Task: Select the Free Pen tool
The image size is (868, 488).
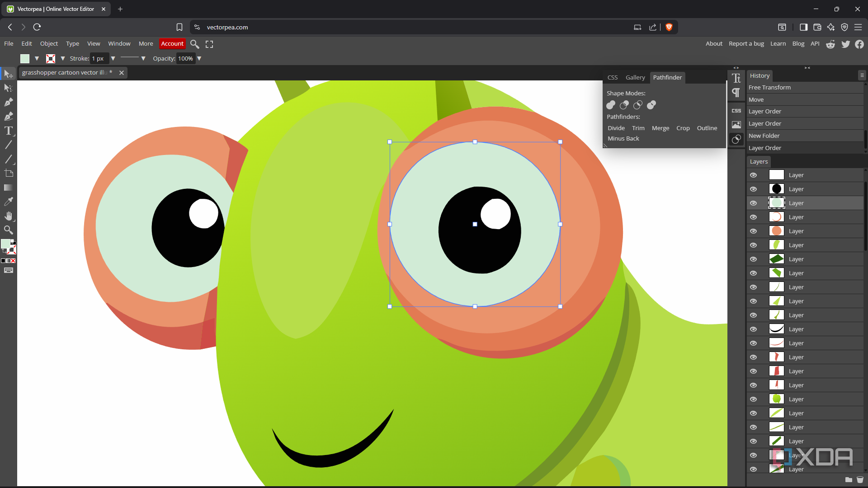Action: pyautogui.click(x=8, y=117)
